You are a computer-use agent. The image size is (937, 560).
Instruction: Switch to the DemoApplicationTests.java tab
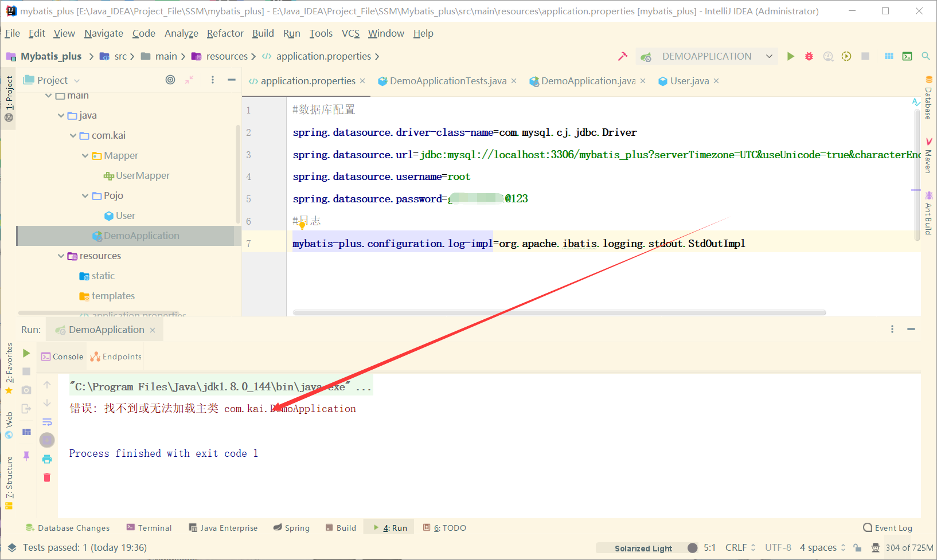(447, 81)
